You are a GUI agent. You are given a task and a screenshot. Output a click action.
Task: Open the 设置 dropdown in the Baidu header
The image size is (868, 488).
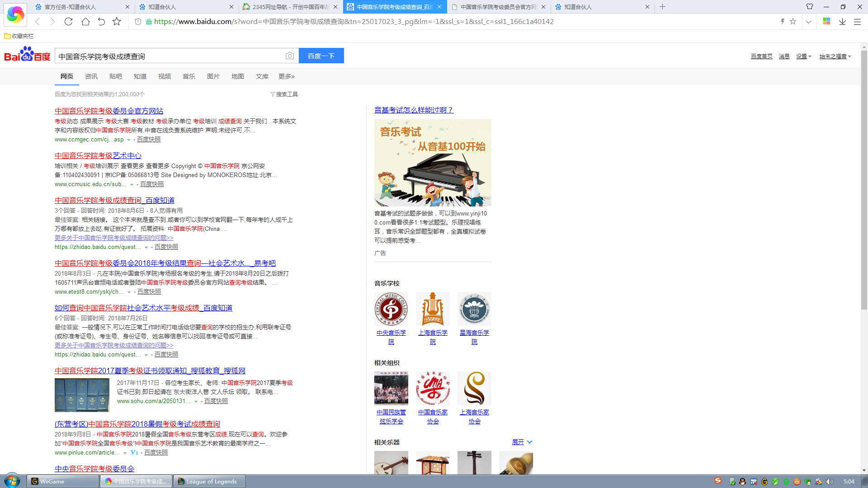804,56
